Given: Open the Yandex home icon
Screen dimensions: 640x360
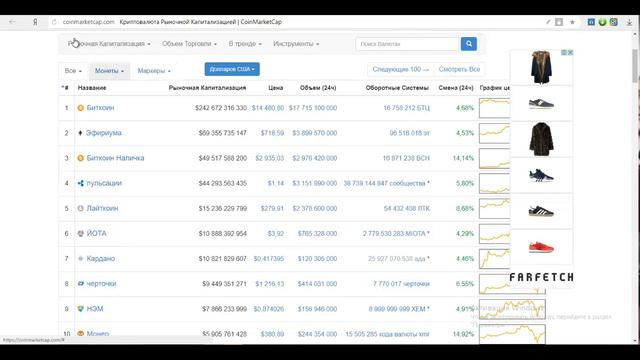Looking at the screenshot, I should [35, 22].
